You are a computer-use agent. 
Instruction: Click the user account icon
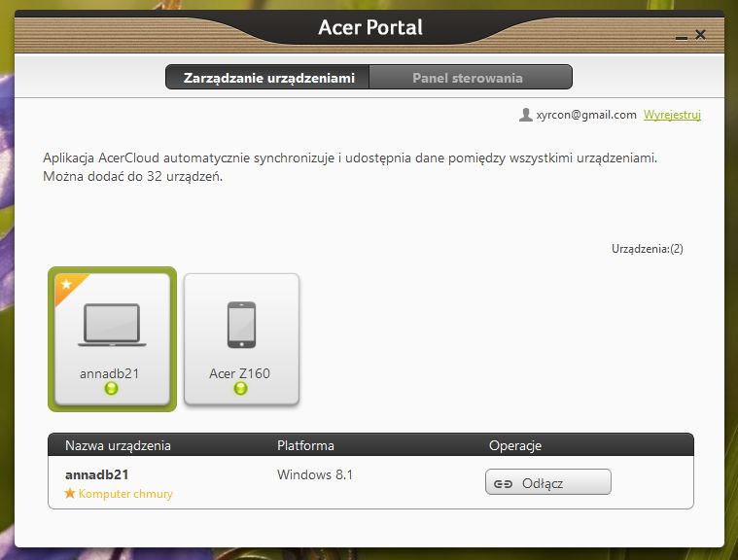pos(526,115)
